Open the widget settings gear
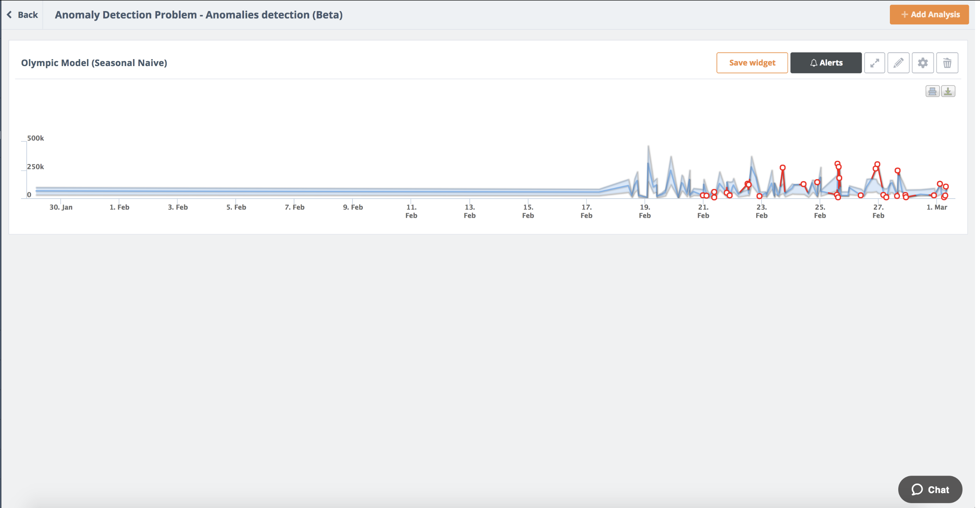The image size is (980, 508). (923, 63)
